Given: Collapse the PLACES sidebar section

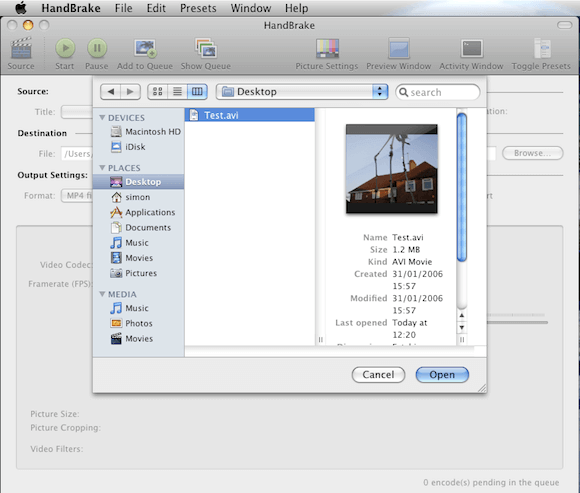Looking at the screenshot, I should pos(102,168).
